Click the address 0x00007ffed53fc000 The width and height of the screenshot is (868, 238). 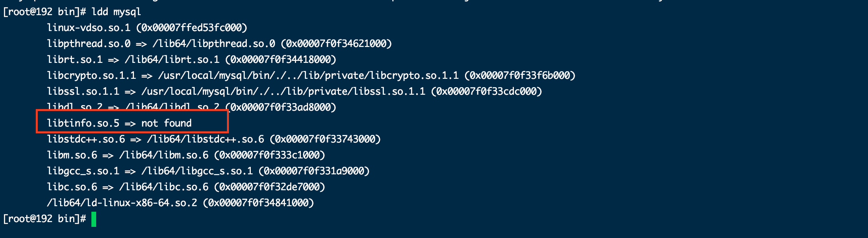[192, 28]
